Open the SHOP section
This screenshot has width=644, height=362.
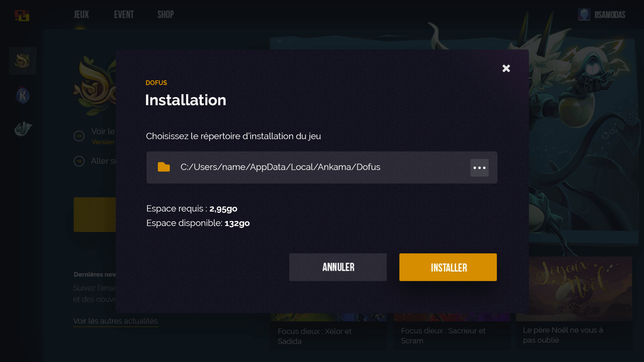point(165,14)
